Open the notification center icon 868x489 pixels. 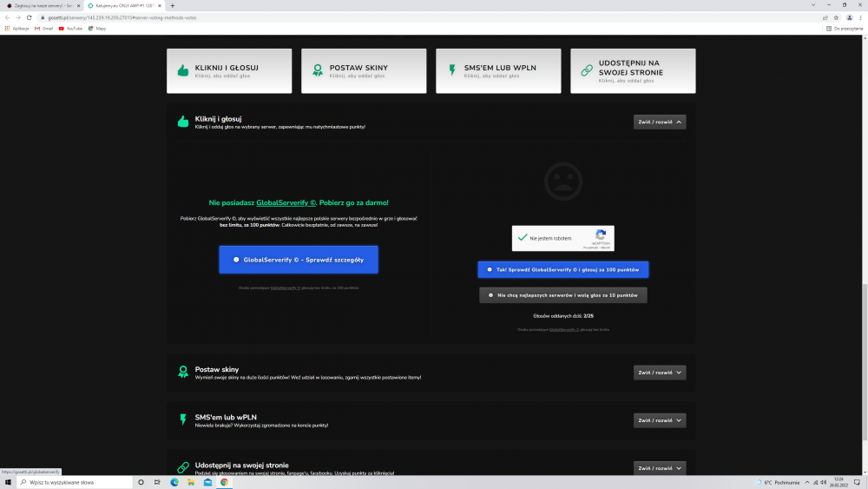tap(857, 482)
